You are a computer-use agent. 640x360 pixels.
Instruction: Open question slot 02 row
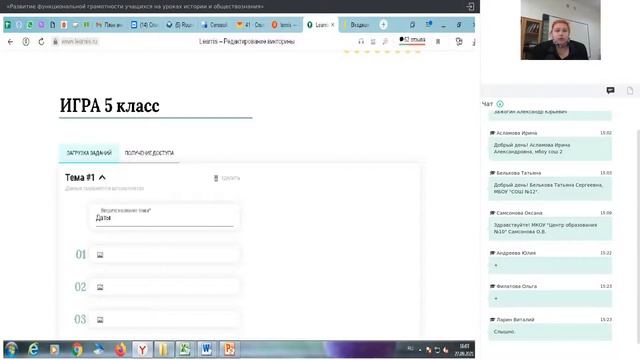coord(164,287)
